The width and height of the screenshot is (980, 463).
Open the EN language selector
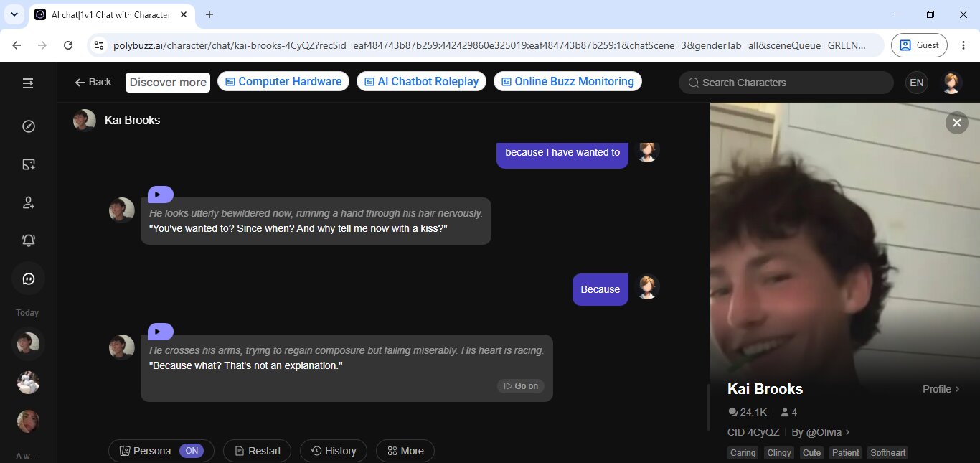coord(917,83)
